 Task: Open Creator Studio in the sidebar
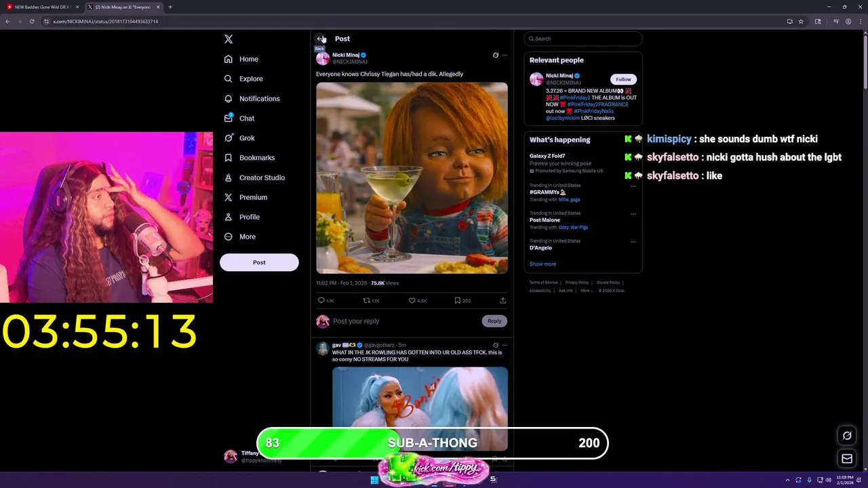pos(254,178)
